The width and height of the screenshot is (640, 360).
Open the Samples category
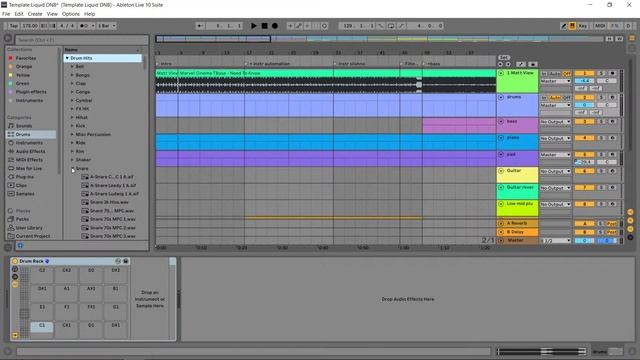click(25, 194)
